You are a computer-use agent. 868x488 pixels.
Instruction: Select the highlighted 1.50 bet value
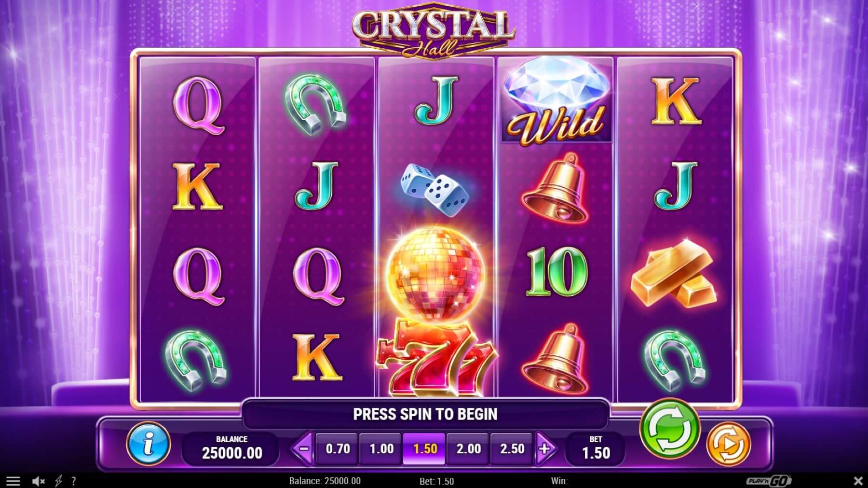click(x=425, y=449)
